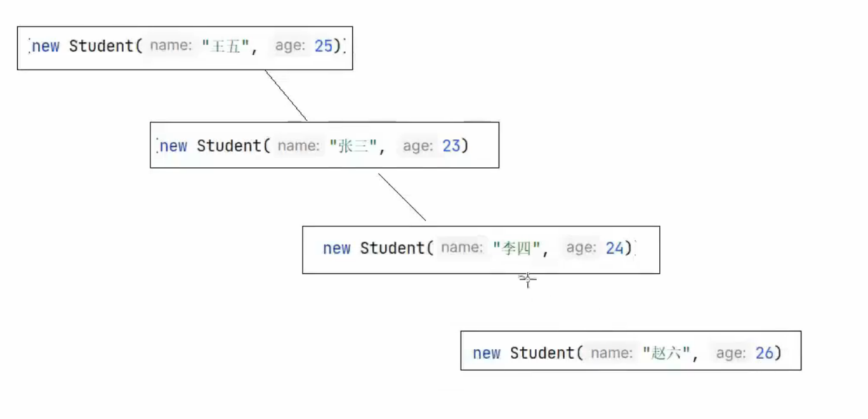Click Student class name in the 李四 box

coord(392,248)
